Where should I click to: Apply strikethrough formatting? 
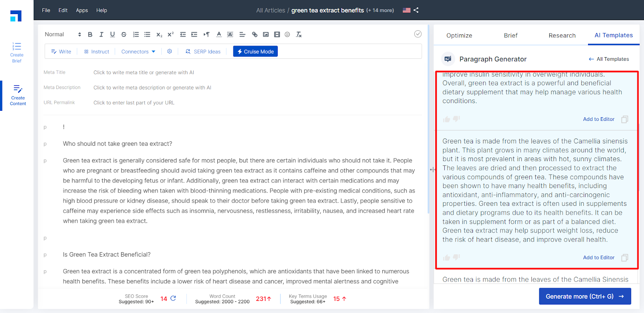coord(124,35)
